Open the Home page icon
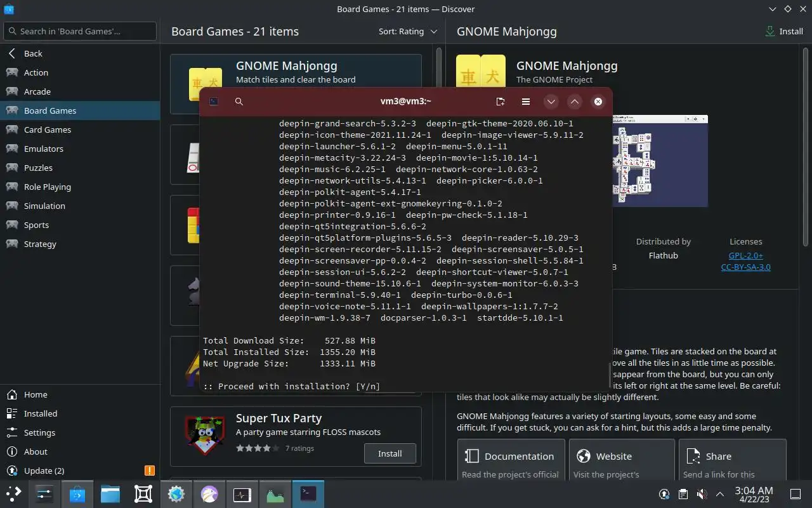Viewport: 812px width, 508px height. pyautogui.click(x=12, y=394)
